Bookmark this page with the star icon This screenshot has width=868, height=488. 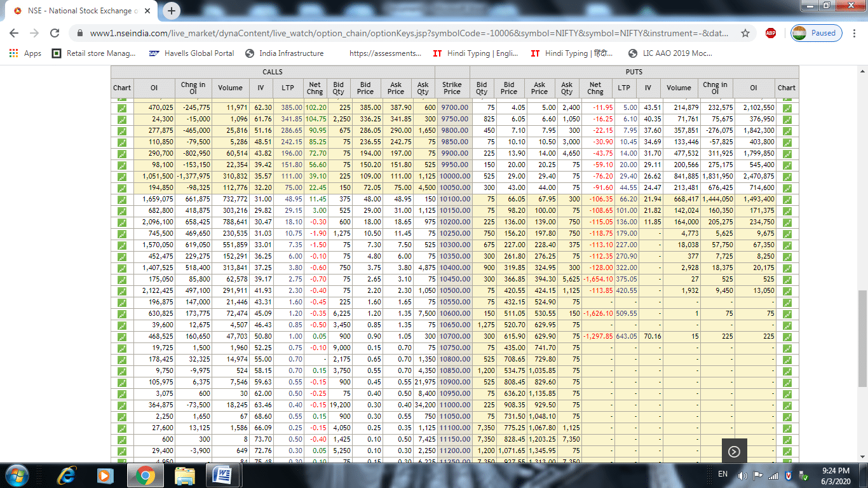[745, 33]
